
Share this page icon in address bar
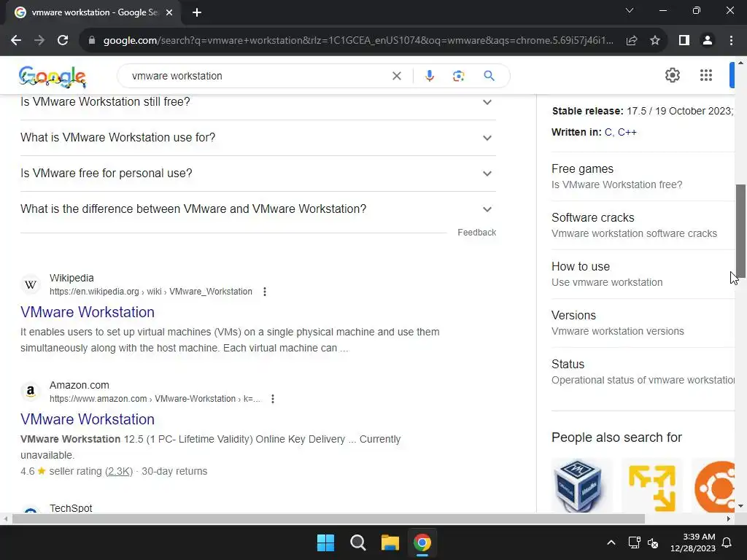(x=632, y=41)
